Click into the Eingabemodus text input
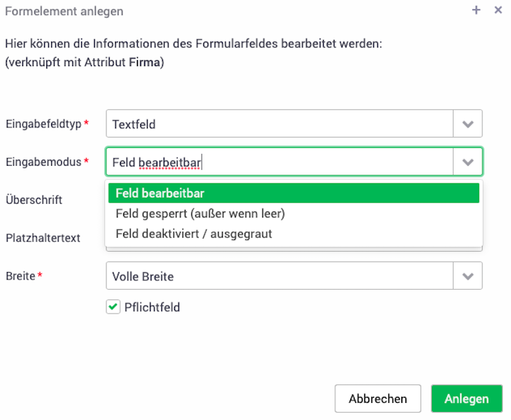 (279, 162)
